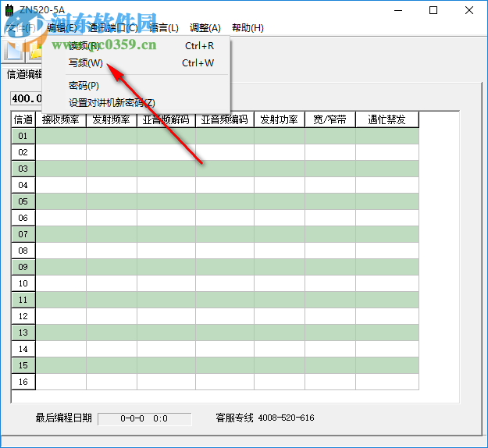Select channel row header 03

pos(23,169)
